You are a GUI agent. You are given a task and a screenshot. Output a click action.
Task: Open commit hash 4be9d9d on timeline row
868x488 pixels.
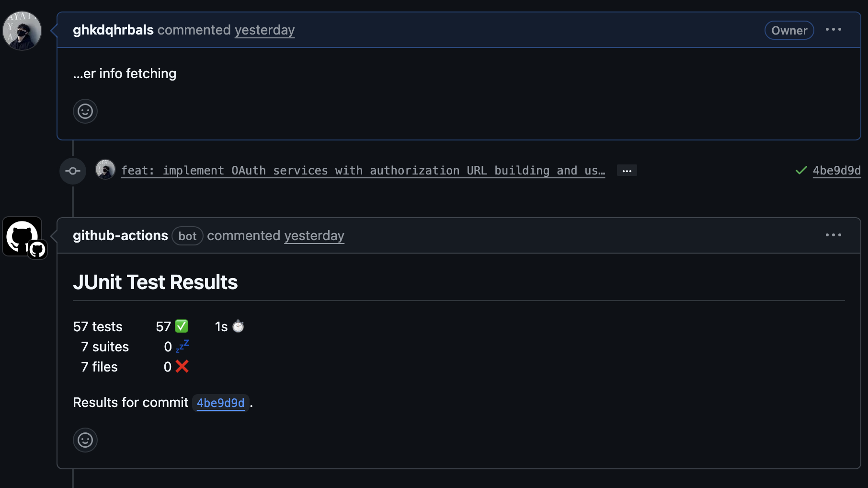click(x=836, y=171)
